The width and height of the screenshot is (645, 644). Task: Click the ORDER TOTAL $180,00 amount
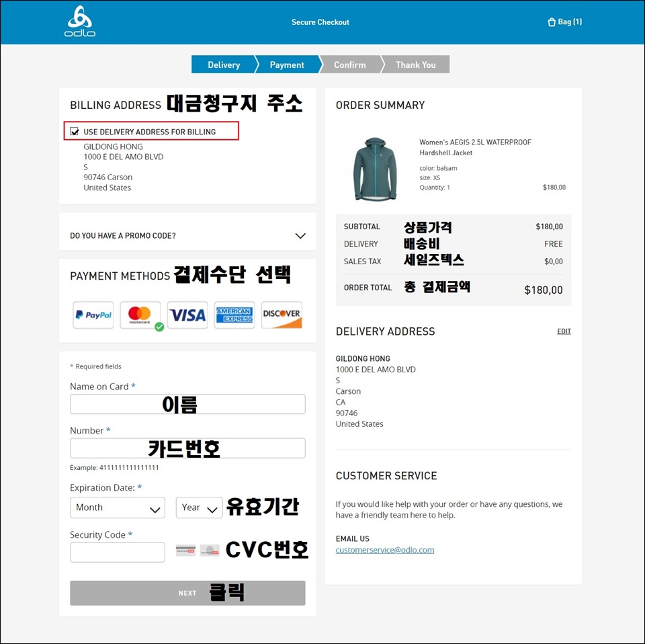pos(544,290)
